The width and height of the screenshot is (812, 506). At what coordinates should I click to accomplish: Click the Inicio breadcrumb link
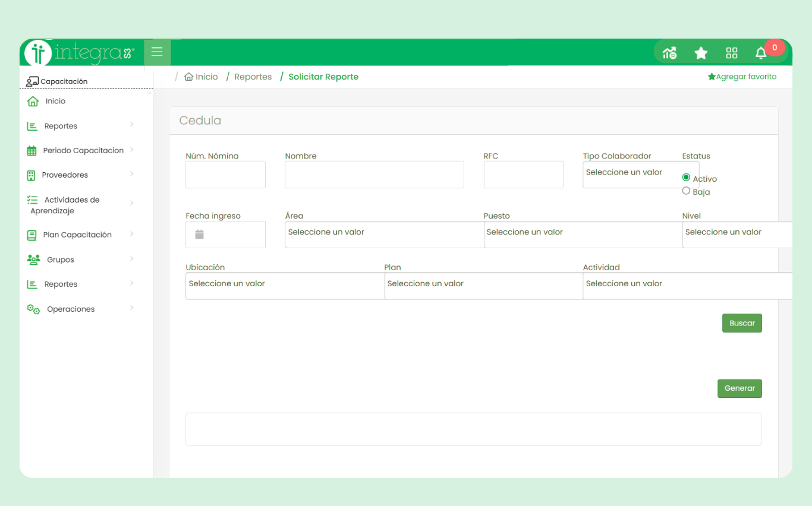coord(207,77)
